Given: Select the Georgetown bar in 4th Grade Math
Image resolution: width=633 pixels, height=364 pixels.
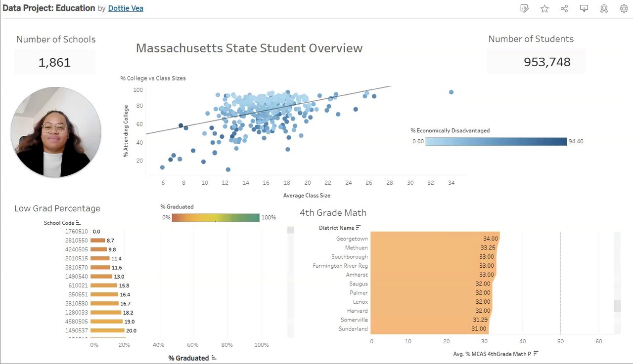Looking at the screenshot, I should coord(435,239).
